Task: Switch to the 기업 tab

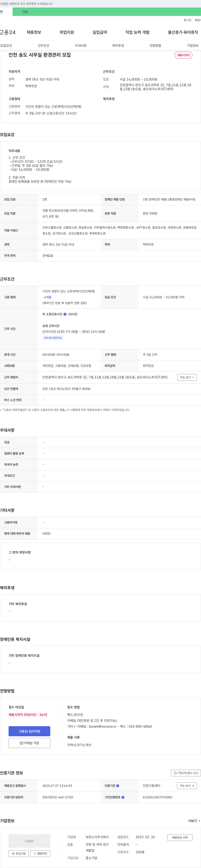Action: click(25, 12)
